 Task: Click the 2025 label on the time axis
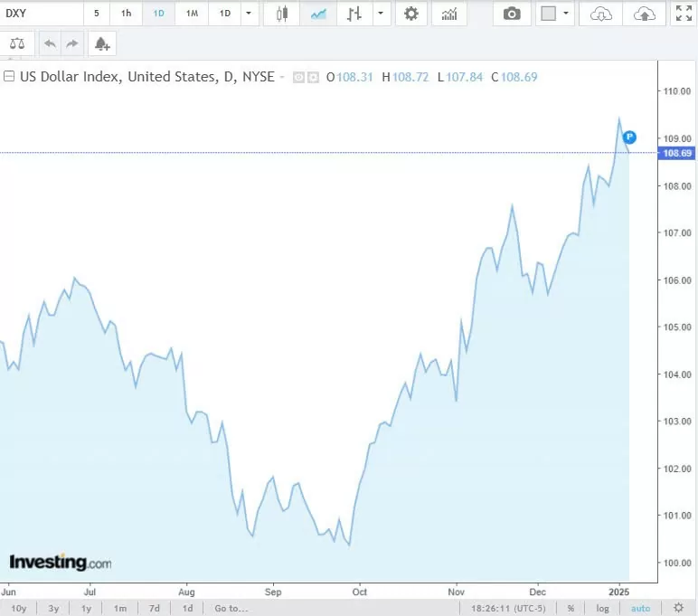point(618,592)
